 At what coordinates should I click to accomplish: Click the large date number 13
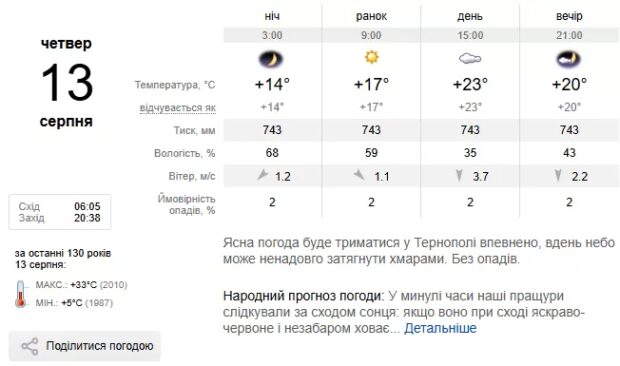tap(67, 82)
